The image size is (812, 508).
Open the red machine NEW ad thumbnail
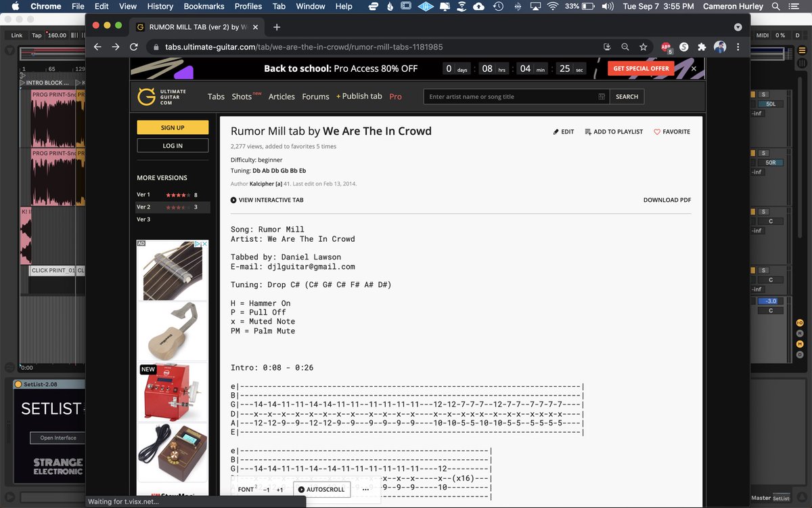(x=173, y=391)
